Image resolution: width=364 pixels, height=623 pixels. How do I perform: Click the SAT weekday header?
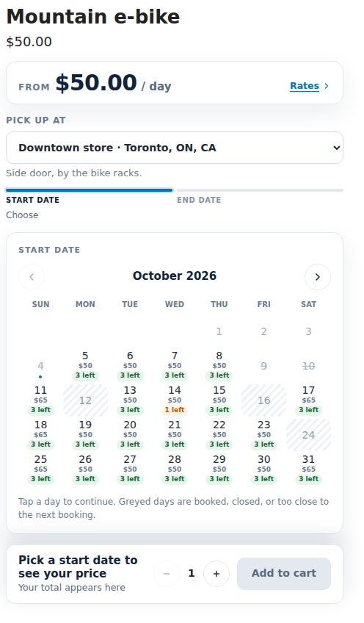[308, 304]
